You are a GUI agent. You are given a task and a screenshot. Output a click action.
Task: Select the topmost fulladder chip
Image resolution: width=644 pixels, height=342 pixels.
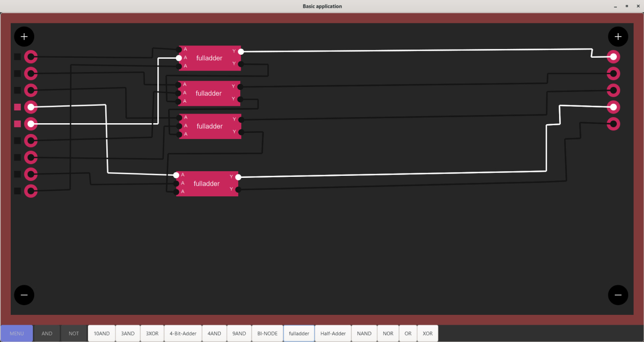pyautogui.click(x=210, y=58)
